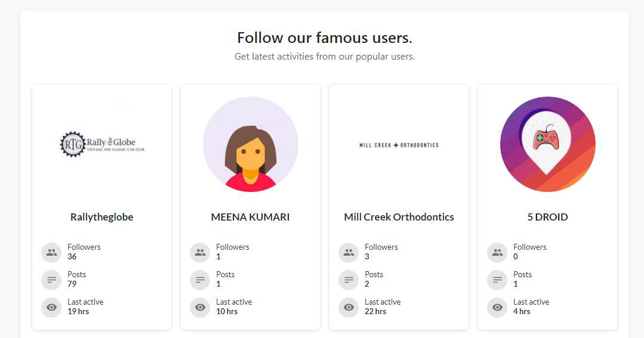The height and width of the screenshot is (338, 644).
Task: Click the followers icon on 5 DROID card
Action: point(497,252)
